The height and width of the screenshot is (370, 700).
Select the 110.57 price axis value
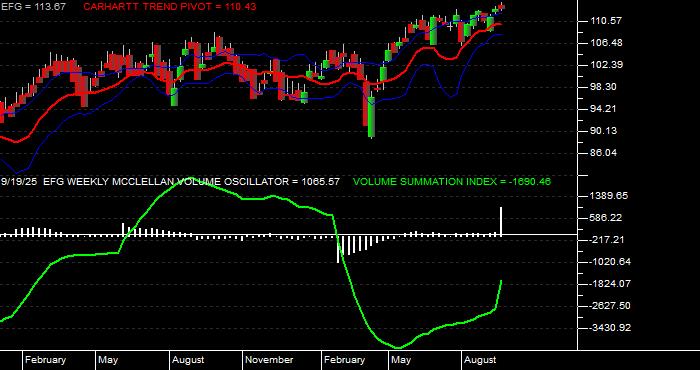(x=605, y=21)
